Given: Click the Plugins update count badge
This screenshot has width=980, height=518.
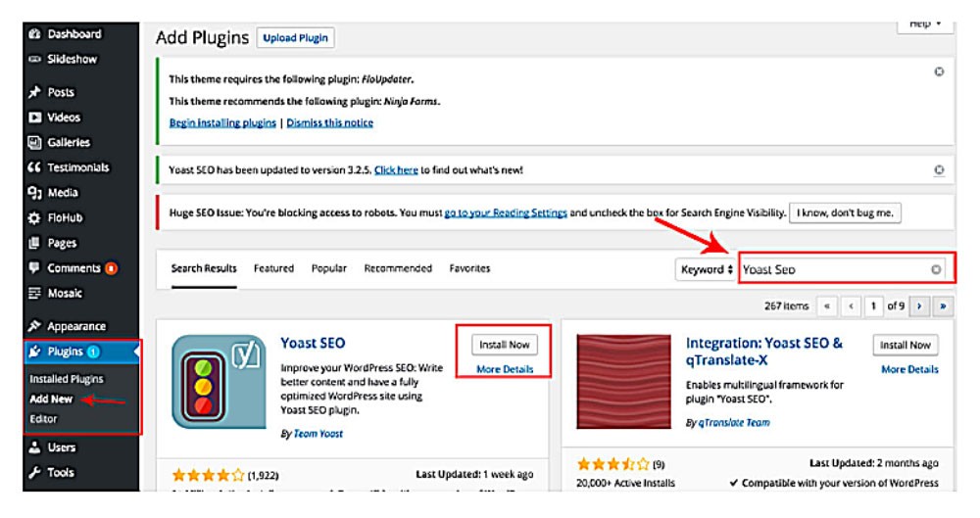Looking at the screenshot, I should 93,352.
